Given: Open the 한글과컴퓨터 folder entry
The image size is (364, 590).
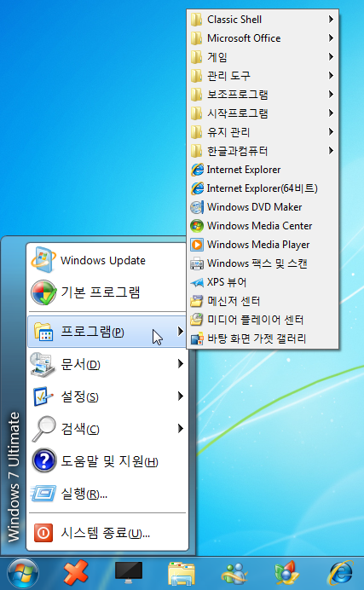Looking at the screenshot, I should pos(263,151).
